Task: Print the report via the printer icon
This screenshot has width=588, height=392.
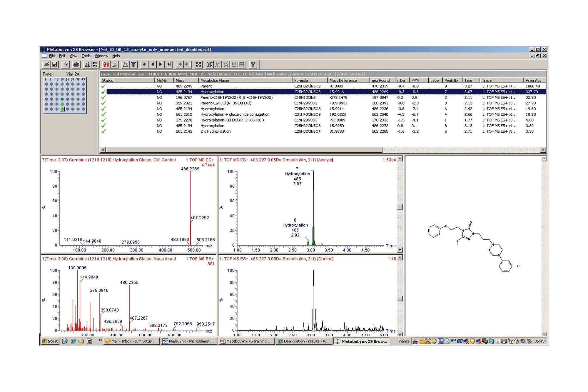Action: click(76, 64)
